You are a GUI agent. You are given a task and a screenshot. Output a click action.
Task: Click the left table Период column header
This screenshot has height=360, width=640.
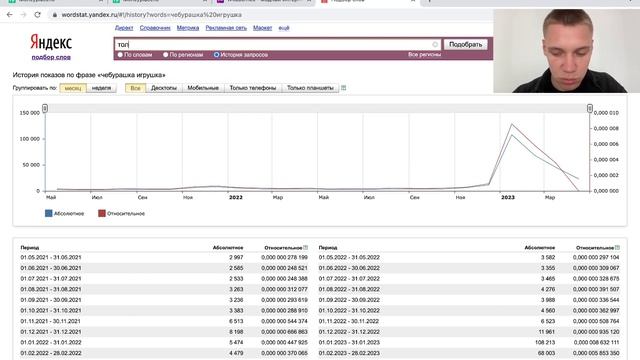[30, 247]
